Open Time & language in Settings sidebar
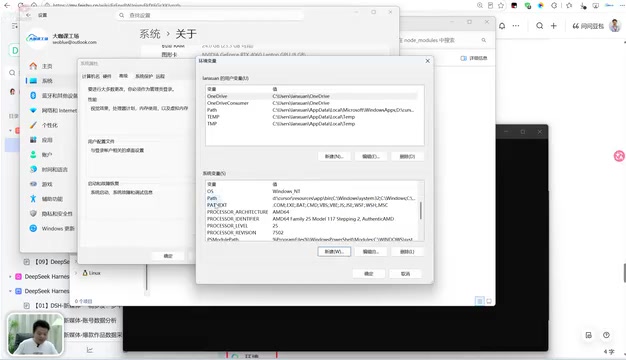 click(49, 169)
